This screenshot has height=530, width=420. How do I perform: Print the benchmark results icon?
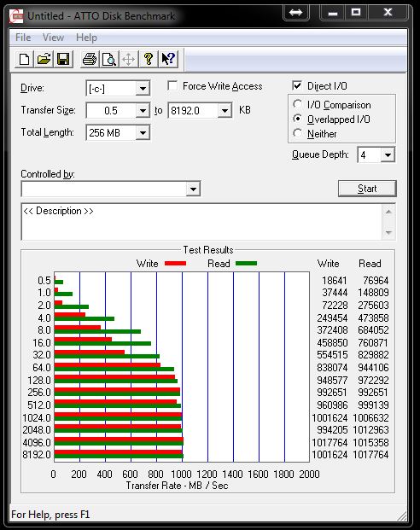(x=90, y=59)
